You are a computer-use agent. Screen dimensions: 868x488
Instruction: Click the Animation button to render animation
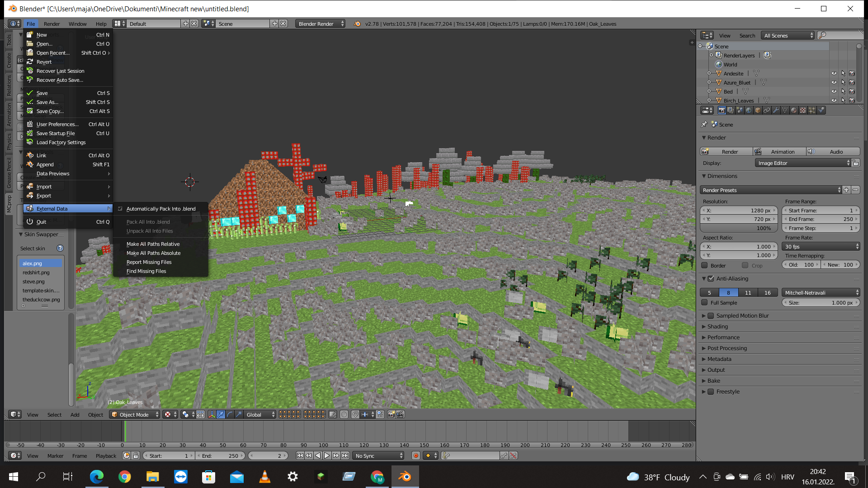(781, 151)
